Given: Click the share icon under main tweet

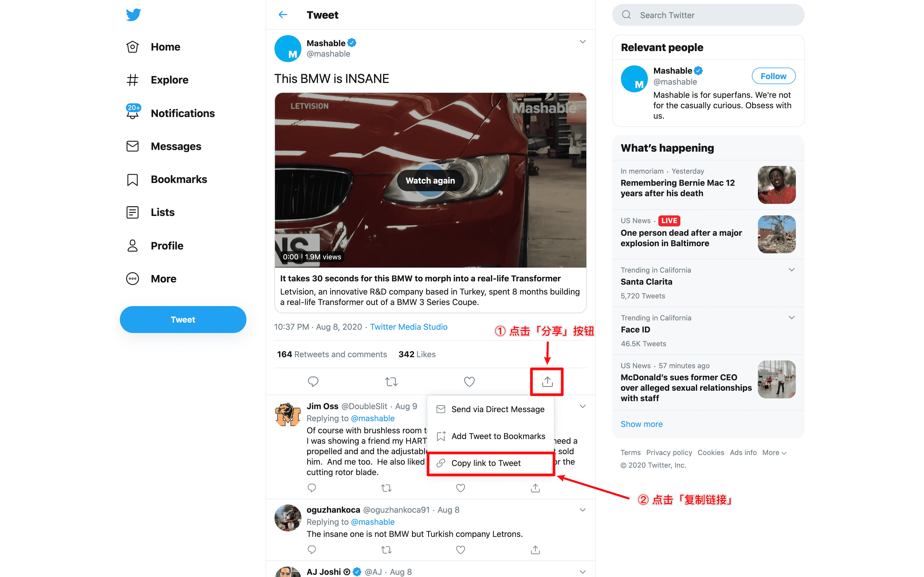Looking at the screenshot, I should click(x=547, y=381).
